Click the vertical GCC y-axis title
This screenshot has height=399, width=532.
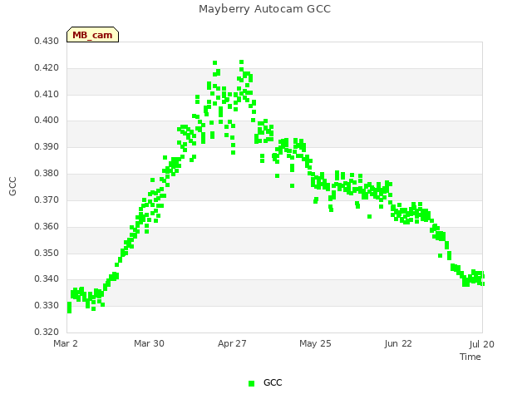point(12,186)
